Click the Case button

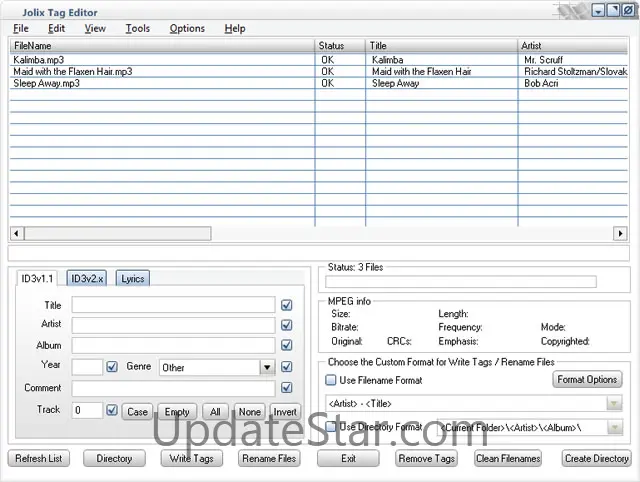[137, 411]
